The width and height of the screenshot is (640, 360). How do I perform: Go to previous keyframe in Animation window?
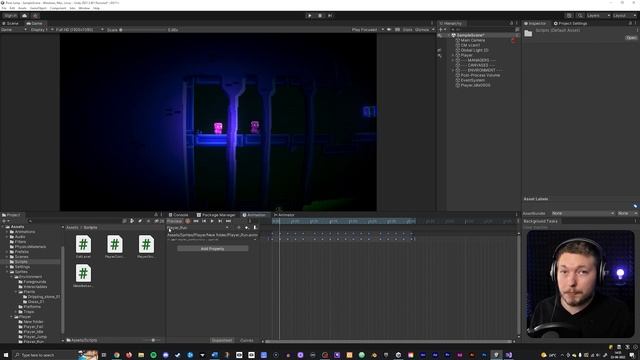[x=204, y=221]
